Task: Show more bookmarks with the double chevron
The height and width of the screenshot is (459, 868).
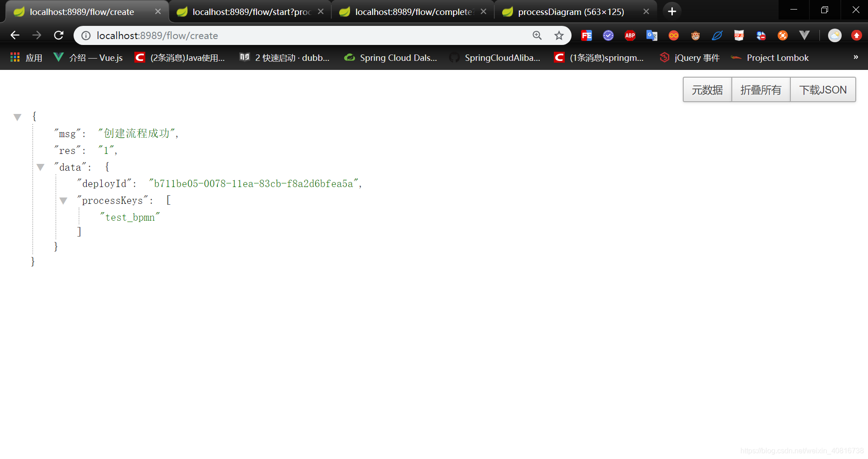Action: click(856, 57)
